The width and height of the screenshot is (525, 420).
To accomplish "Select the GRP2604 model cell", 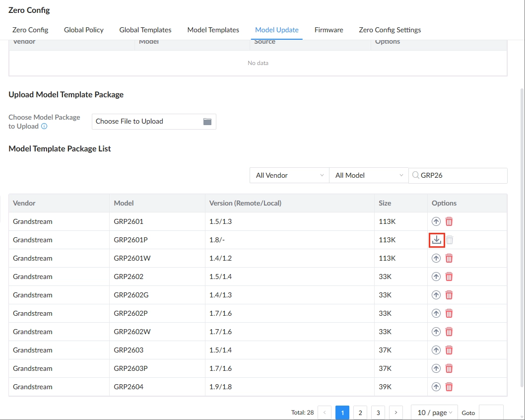I will pos(157,387).
